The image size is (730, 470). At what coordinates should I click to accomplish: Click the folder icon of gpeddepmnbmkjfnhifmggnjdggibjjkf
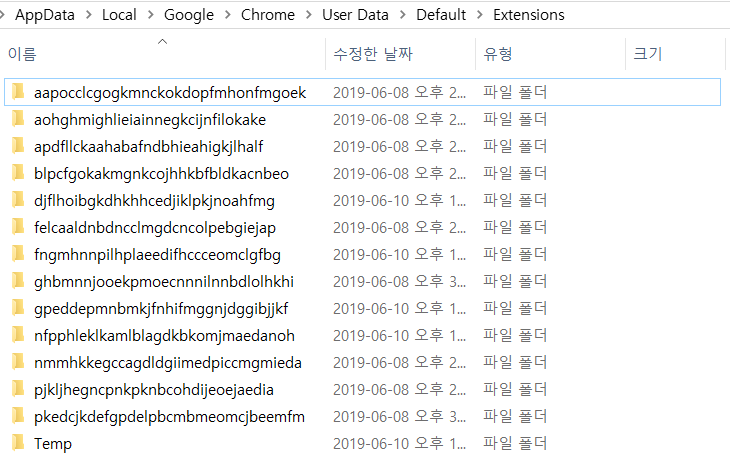[x=18, y=307]
